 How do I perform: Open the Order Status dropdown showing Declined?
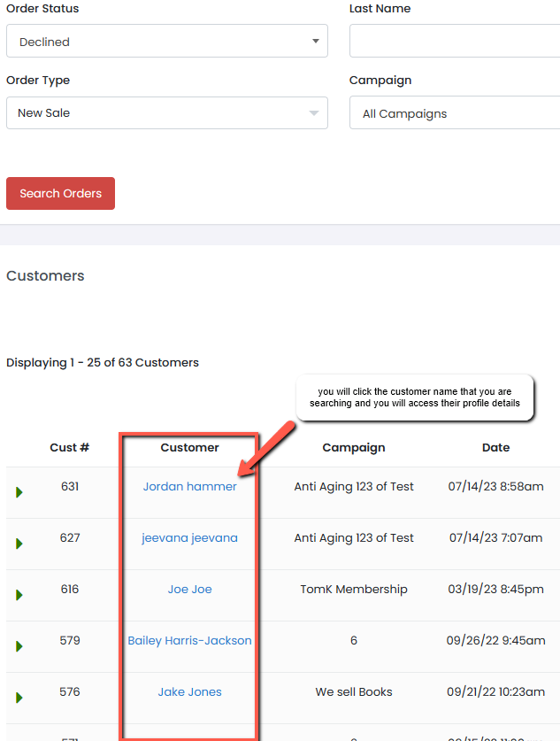pos(166,42)
